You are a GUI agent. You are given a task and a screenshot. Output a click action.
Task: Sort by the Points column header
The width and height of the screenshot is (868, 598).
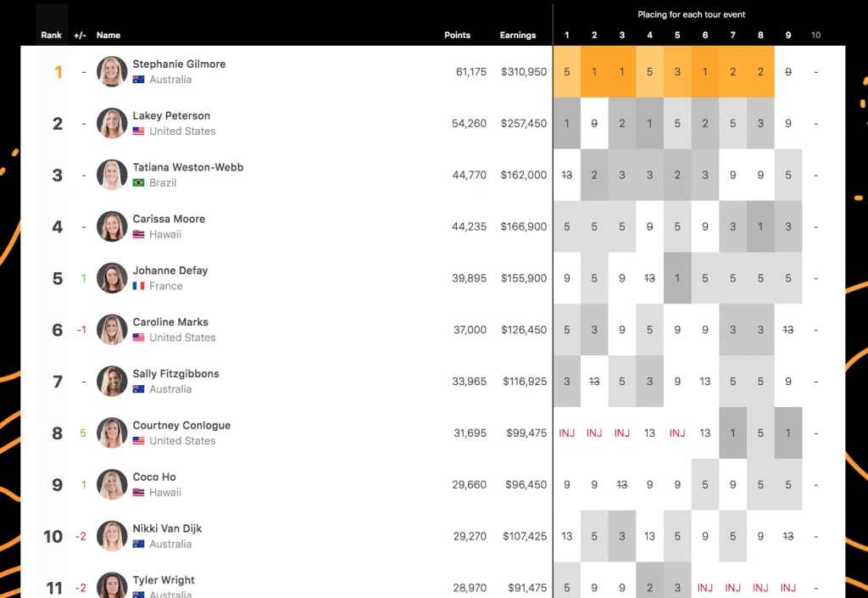pos(457,35)
